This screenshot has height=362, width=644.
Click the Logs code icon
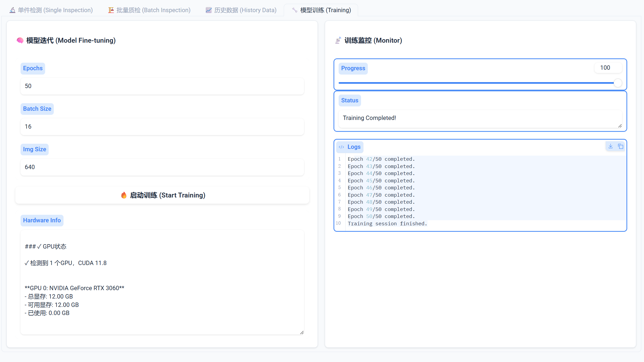[x=341, y=147]
